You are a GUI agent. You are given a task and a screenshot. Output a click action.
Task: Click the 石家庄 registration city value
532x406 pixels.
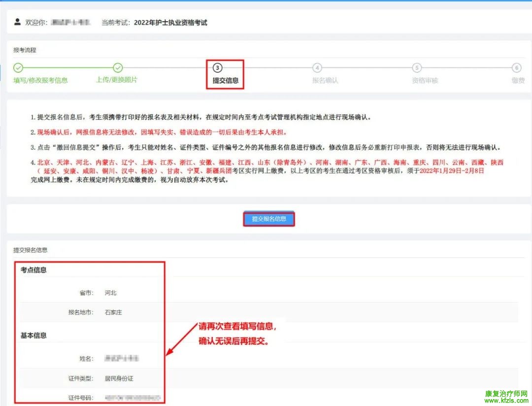113,312
